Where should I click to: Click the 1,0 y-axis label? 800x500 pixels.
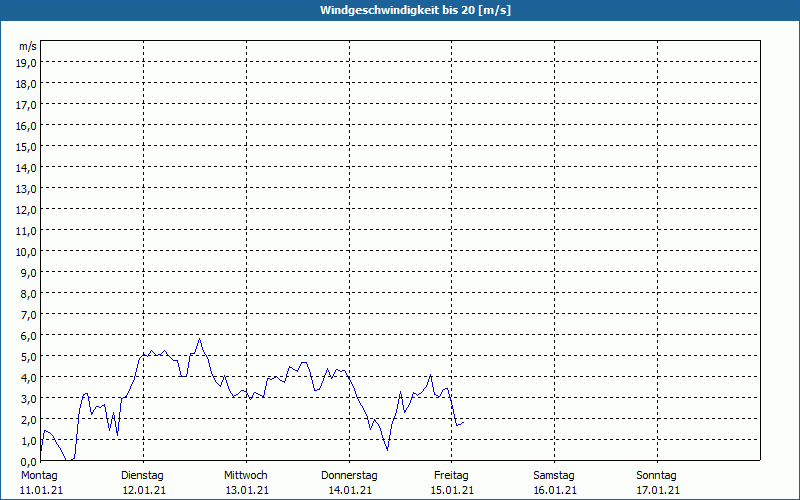[29, 441]
